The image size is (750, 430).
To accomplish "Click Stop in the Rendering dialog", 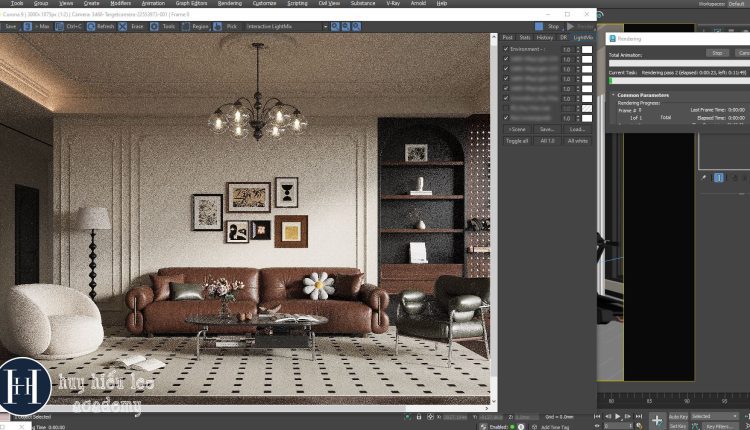I will 717,53.
